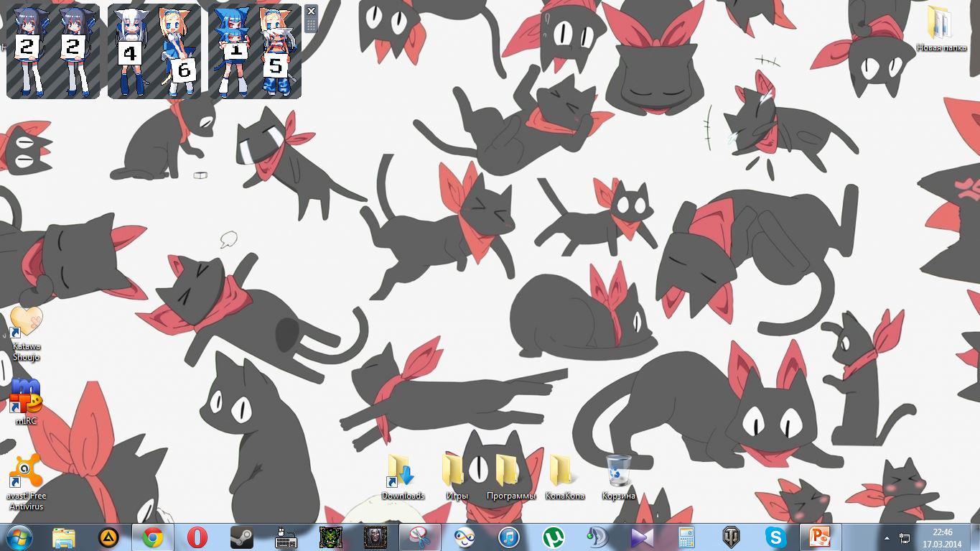Viewport: 980px width, 551px height.
Task: Select the KonaKona folder
Action: [x=564, y=477]
